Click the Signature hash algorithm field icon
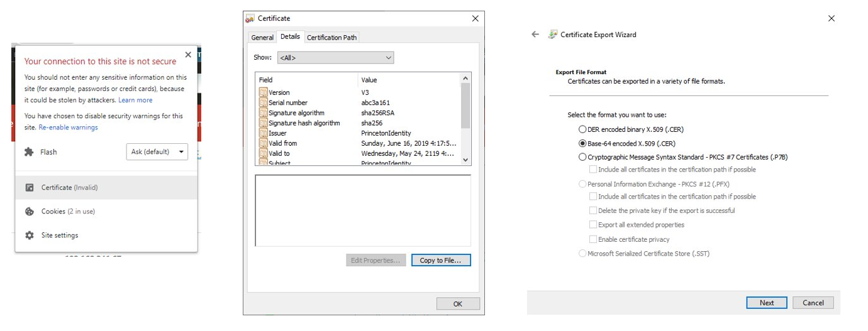Screen dimensions: 868x331 (264, 122)
